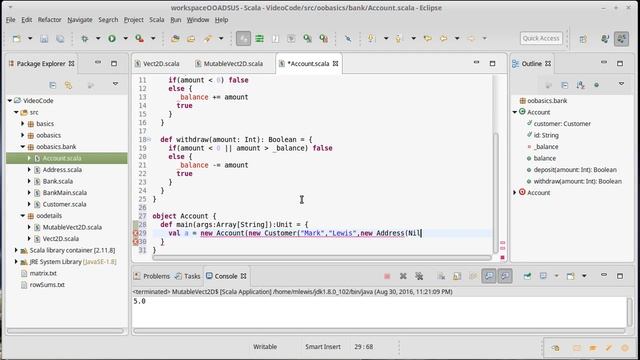
Task: Open dropdown arrow next to Debug icon
Action: (98, 38)
